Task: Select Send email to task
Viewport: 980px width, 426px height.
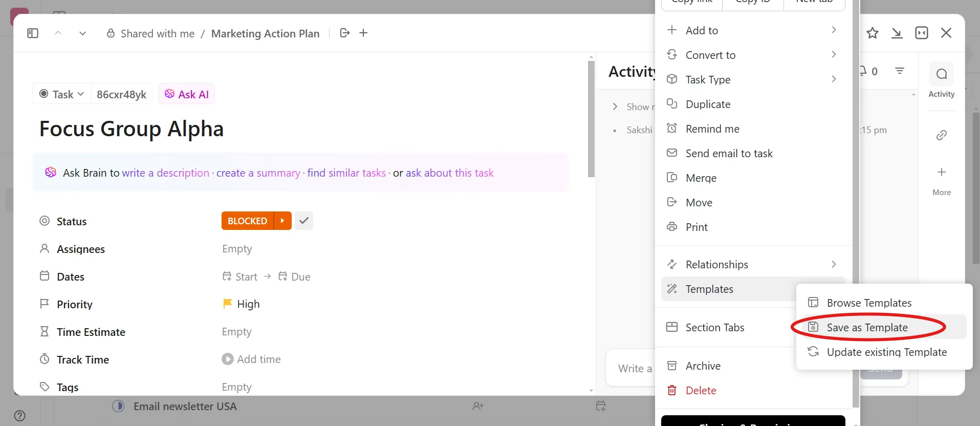Action: tap(752, 153)
